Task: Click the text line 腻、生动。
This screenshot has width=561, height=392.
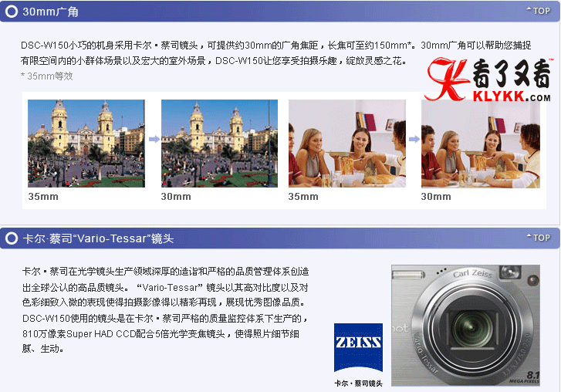Action: coord(43,349)
